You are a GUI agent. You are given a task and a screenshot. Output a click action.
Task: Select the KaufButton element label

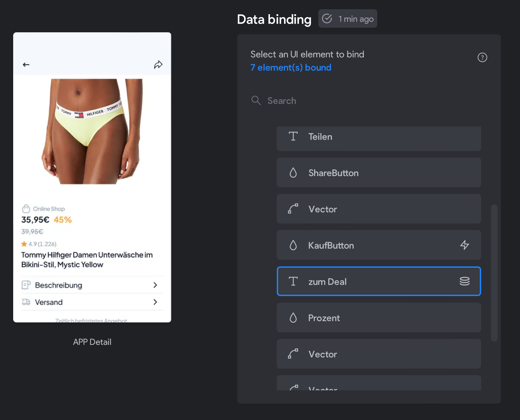(331, 246)
